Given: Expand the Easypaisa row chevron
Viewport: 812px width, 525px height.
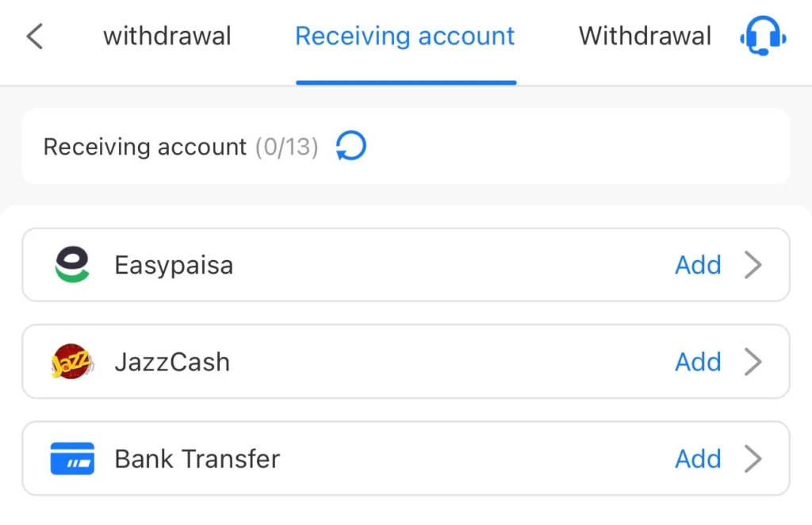Looking at the screenshot, I should [753, 265].
